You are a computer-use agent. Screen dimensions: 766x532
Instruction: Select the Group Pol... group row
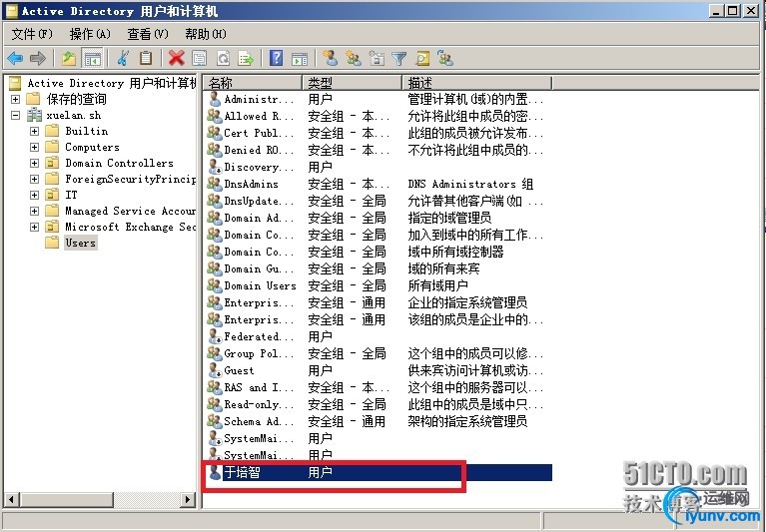(x=378, y=353)
